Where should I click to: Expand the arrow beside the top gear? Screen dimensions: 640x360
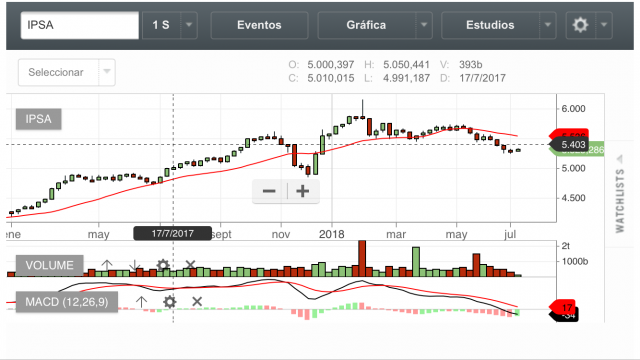point(604,25)
